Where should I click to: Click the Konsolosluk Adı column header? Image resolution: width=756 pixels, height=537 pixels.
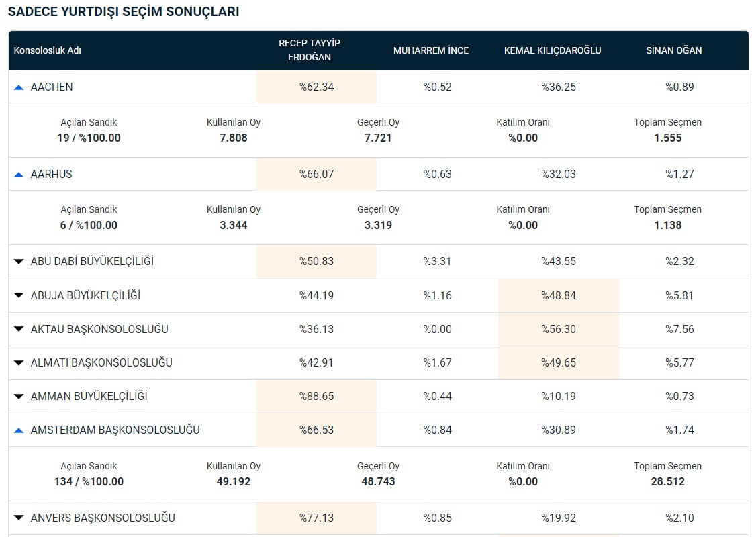pyautogui.click(x=47, y=50)
